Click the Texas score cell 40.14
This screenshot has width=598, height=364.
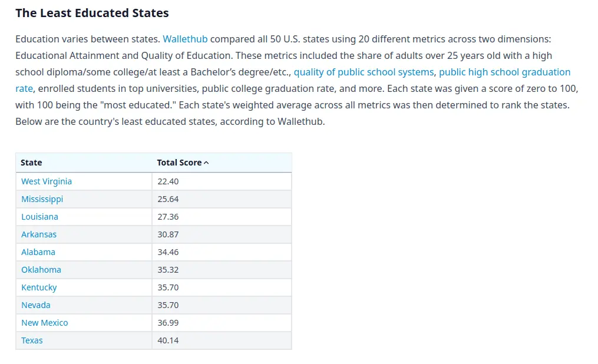(x=168, y=340)
